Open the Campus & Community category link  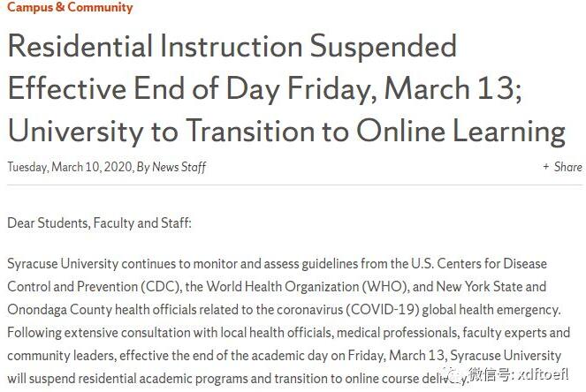coord(70,8)
